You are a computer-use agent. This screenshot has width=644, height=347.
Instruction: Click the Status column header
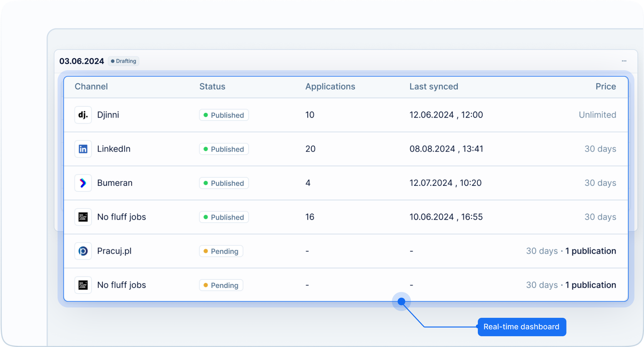tap(212, 87)
